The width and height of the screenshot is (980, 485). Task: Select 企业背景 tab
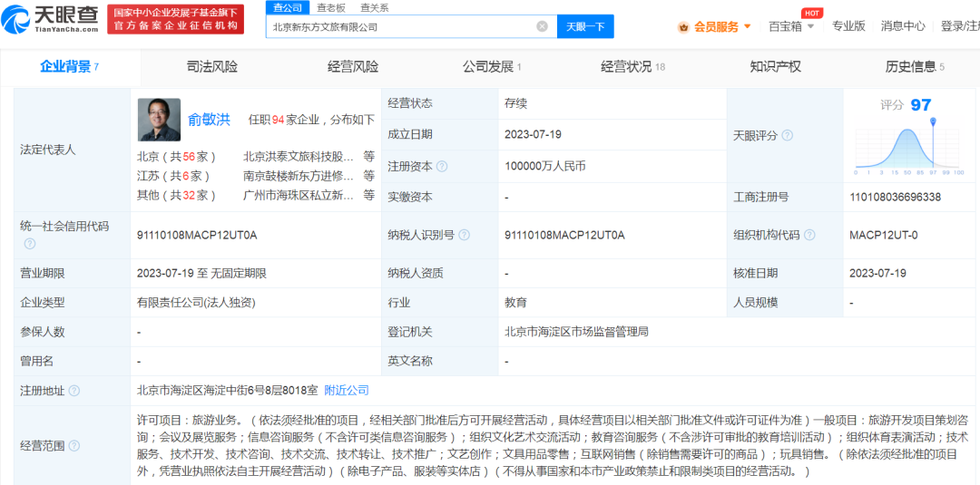click(70, 67)
